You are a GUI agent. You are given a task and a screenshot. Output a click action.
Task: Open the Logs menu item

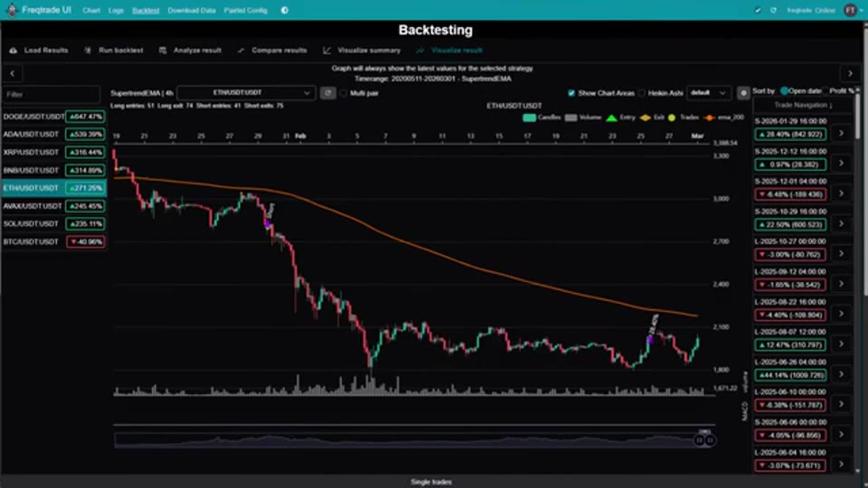tap(116, 10)
